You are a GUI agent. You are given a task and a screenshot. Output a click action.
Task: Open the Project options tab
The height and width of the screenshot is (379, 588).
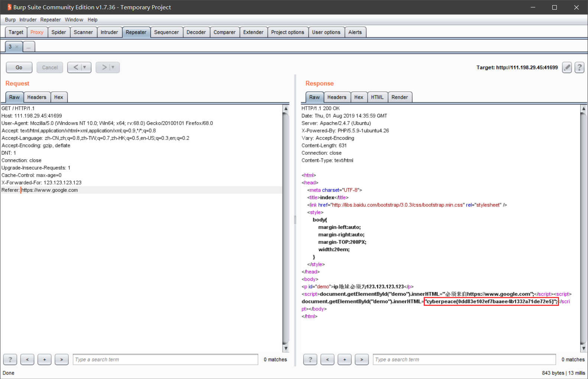288,32
